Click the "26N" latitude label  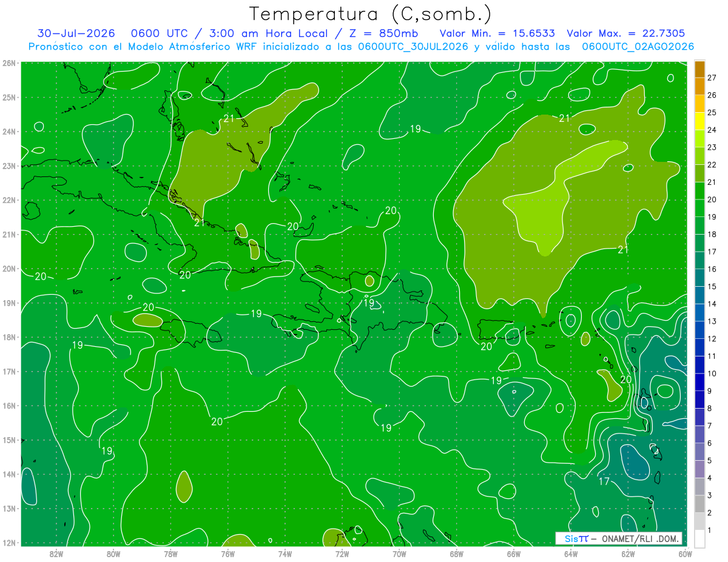9,63
